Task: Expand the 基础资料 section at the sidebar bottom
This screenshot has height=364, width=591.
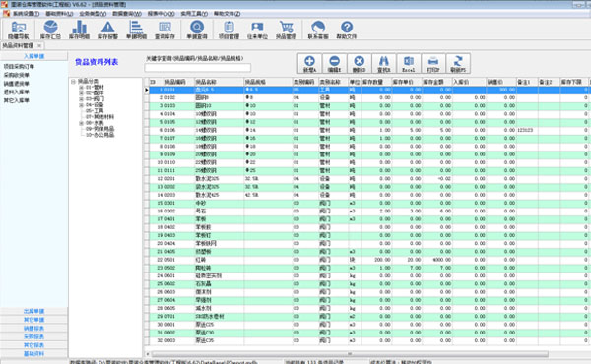Action: 33,354
